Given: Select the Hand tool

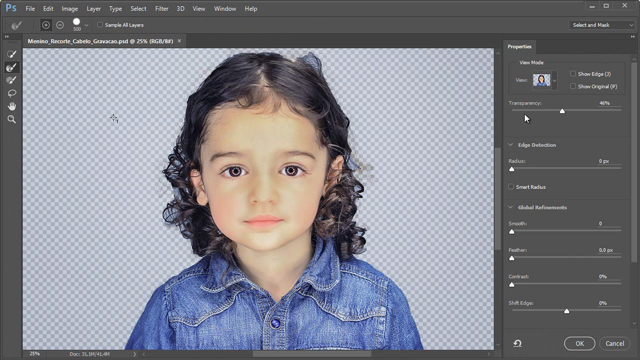Looking at the screenshot, I should click(x=11, y=106).
